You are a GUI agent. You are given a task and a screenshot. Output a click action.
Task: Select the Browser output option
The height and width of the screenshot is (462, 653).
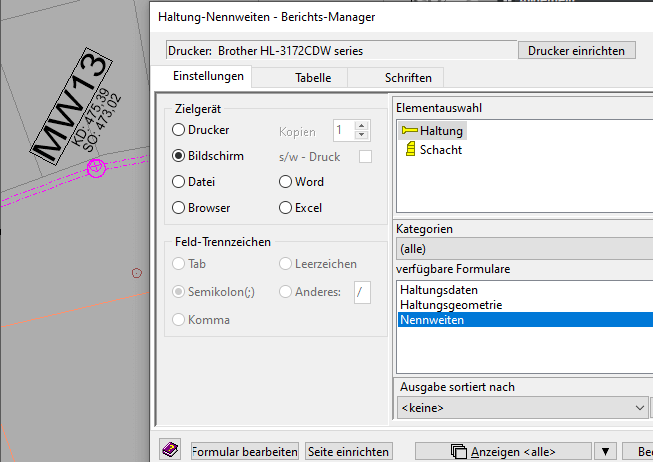pyautogui.click(x=179, y=208)
